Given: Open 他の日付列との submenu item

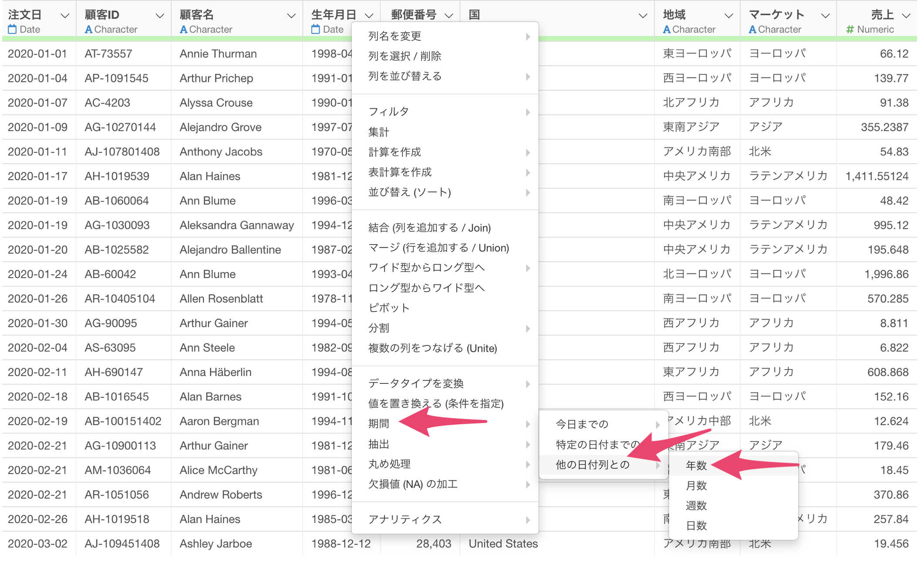Looking at the screenshot, I should click(x=593, y=465).
